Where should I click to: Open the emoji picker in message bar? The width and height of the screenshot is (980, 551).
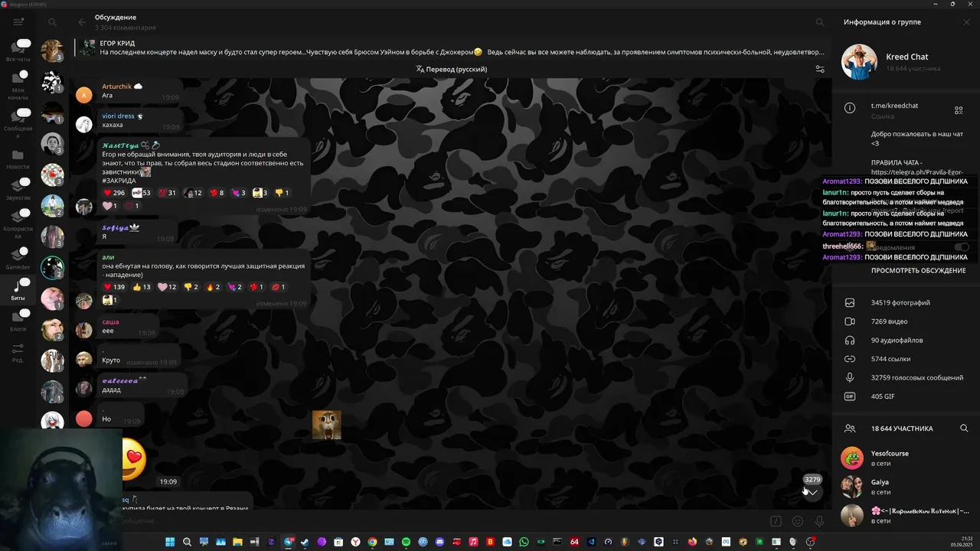point(798,521)
